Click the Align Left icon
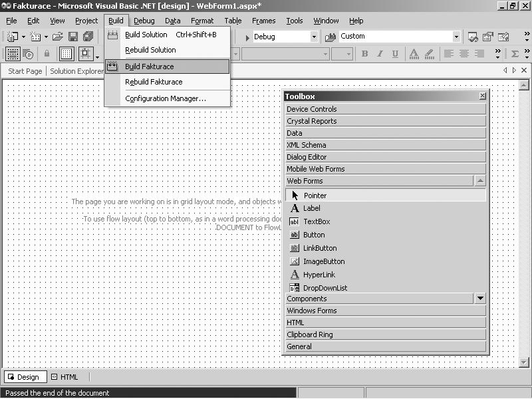The width and height of the screenshot is (532, 399). [x=448, y=54]
